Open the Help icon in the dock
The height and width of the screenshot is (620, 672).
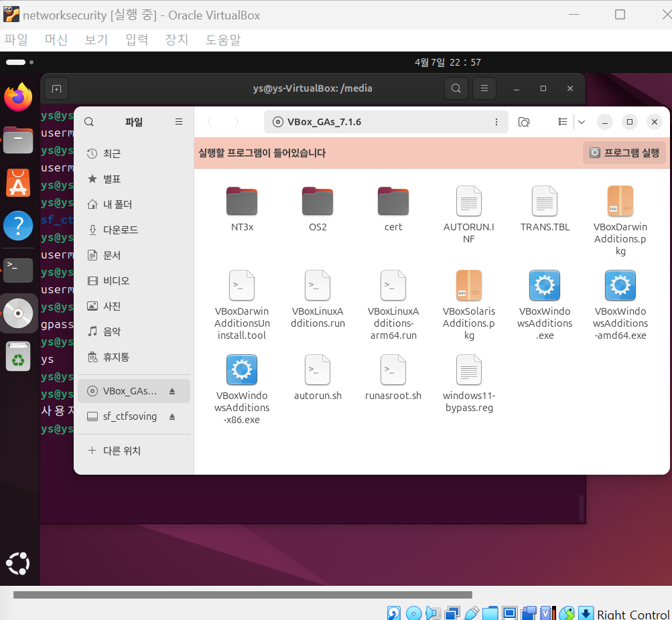tap(18, 226)
